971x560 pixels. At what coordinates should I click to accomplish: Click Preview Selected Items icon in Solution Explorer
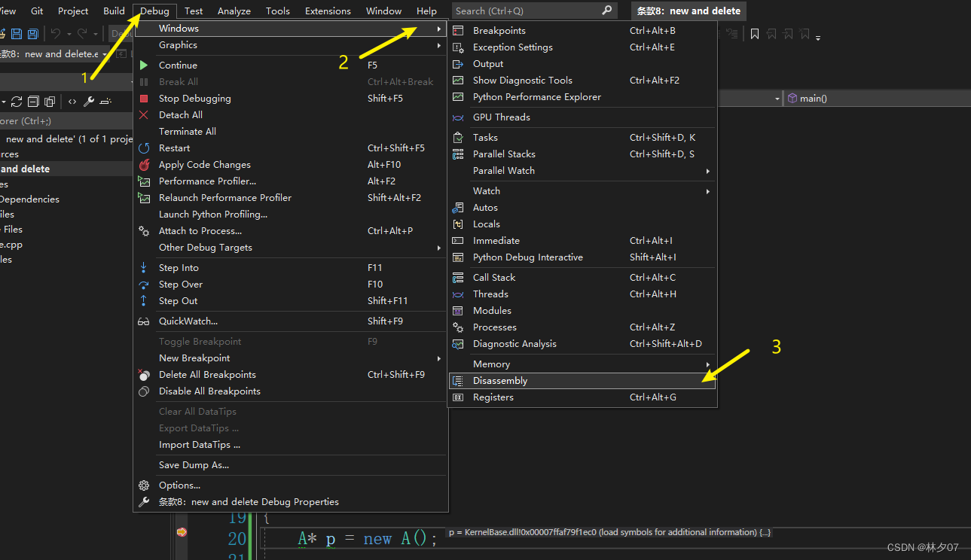[x=105, y=102]
